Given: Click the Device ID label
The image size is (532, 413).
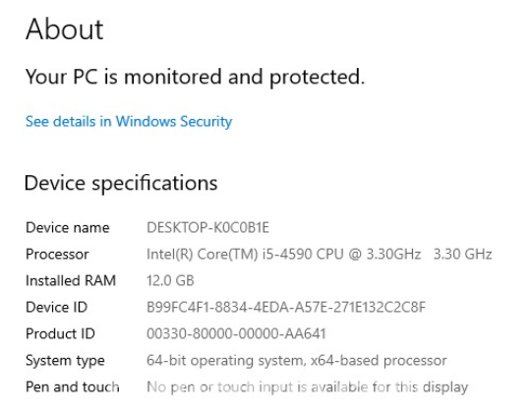Looking at the screenshot, I should (57, 307).
